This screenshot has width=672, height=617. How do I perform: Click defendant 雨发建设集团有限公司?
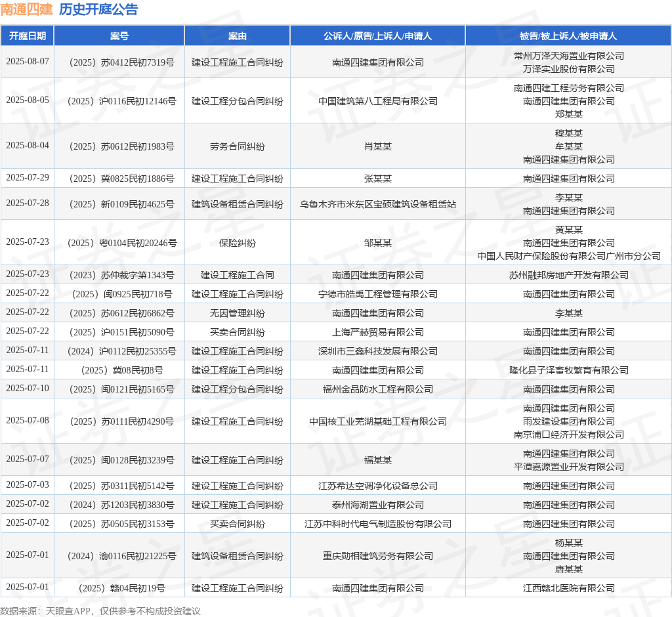coord(569,421)
